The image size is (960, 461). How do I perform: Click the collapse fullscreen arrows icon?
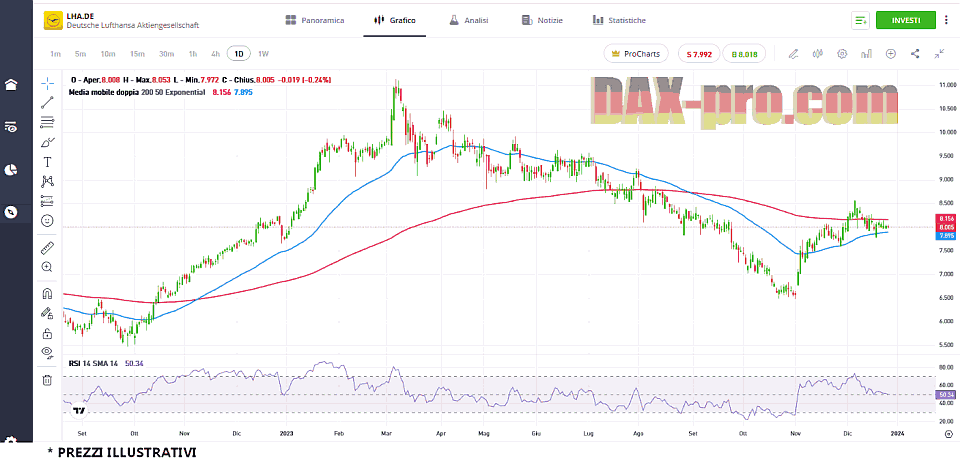(x=939, y=54)
